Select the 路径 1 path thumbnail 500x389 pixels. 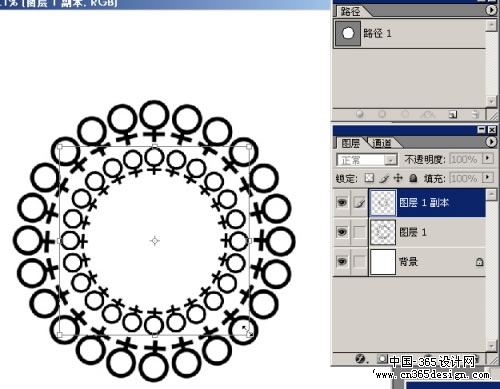(348, 33)
